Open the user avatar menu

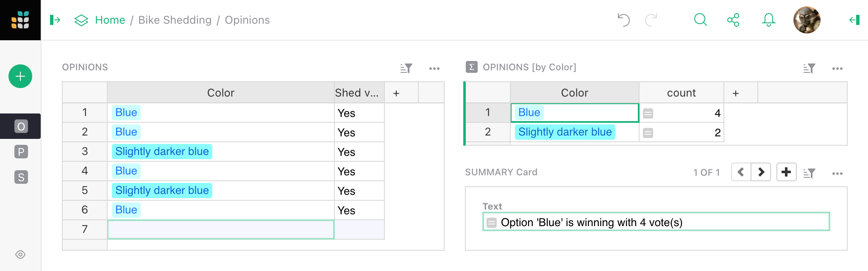(x=807, y=20)
